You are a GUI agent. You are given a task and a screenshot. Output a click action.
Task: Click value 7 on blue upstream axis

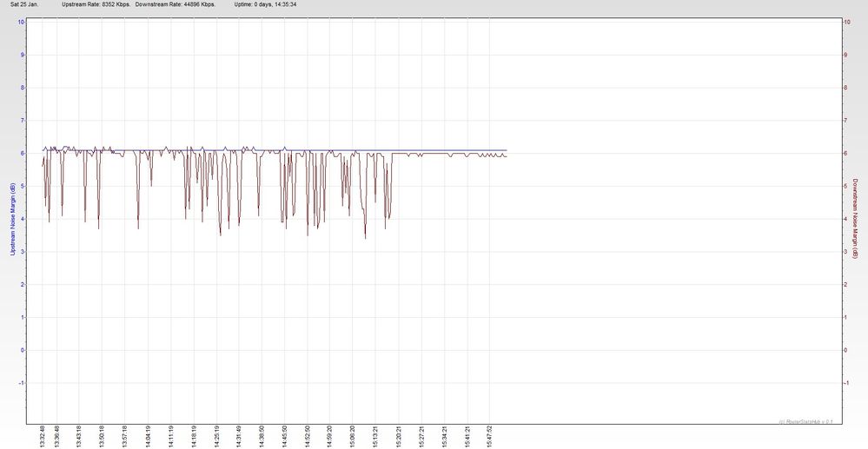coord(23,121)
